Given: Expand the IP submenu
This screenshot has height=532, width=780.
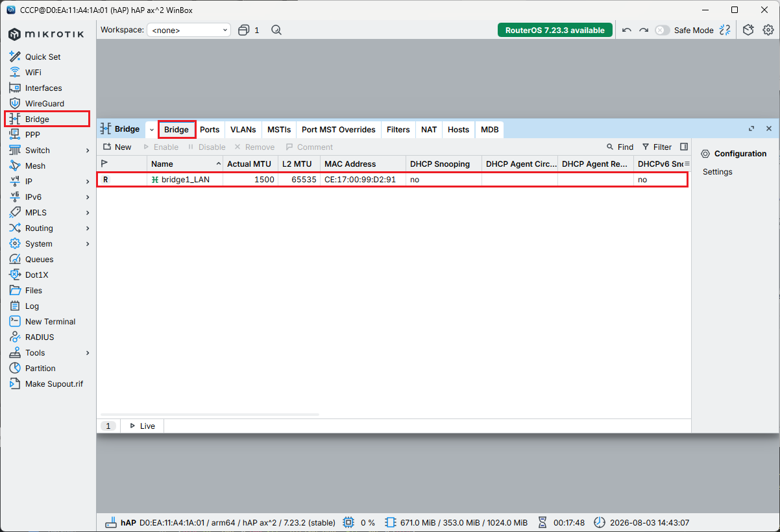Looking at the screenshot, I should tap(88, 182).
